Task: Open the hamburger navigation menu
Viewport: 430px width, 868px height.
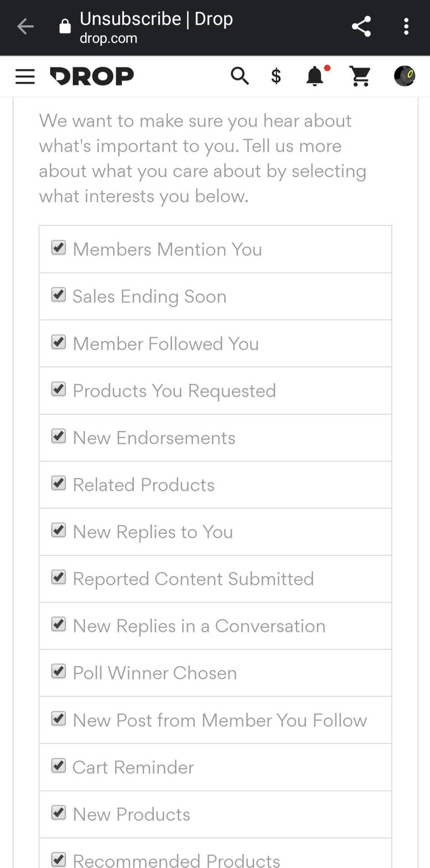Action: [x=25, y=76]
